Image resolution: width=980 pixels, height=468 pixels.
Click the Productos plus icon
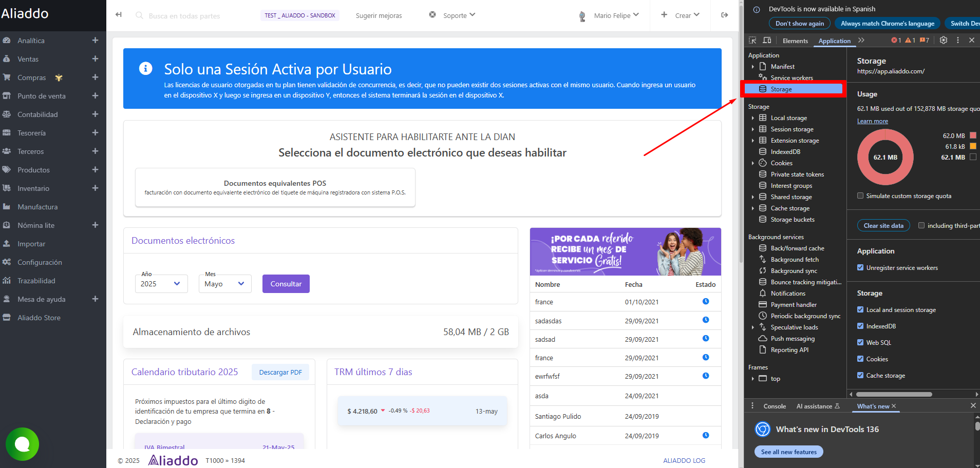[95, 169]
